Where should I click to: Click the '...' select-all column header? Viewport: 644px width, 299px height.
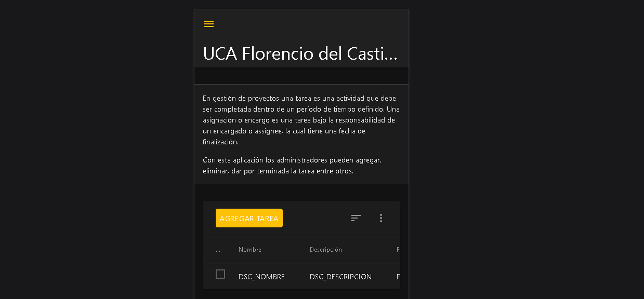(x=218, y=250)
